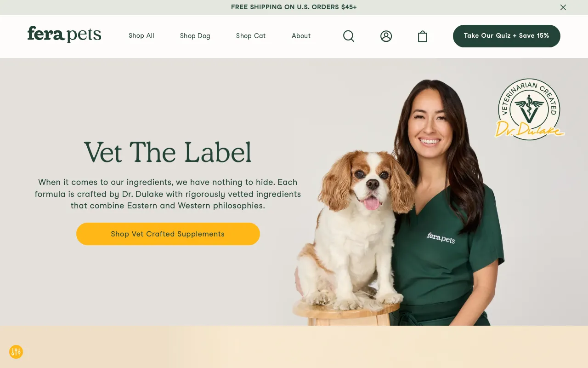Click Take Our Quiz + Save 15% button

(x=507, y=36)
